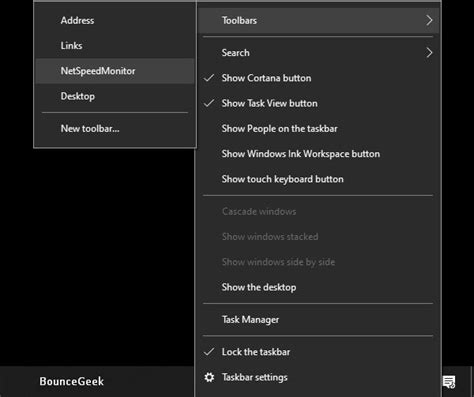Enable the Address toolbar
Image resolution: width=474 pixels, height=397 pixels.
[x=115, y=21]
